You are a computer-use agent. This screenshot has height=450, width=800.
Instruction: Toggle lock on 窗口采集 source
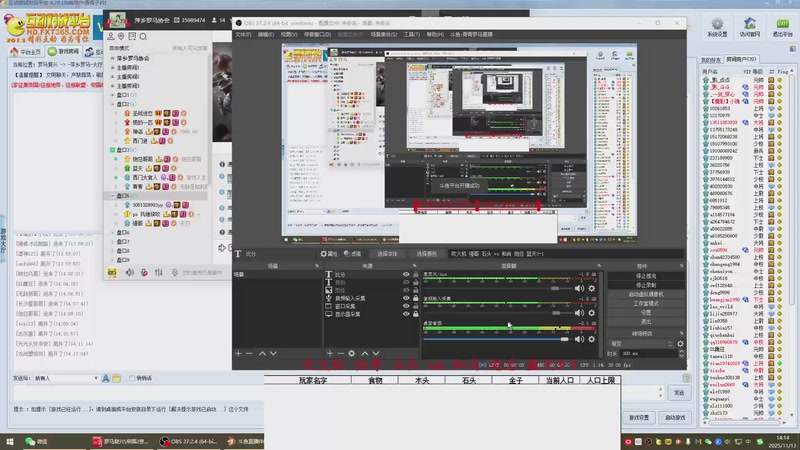[416, 306]
